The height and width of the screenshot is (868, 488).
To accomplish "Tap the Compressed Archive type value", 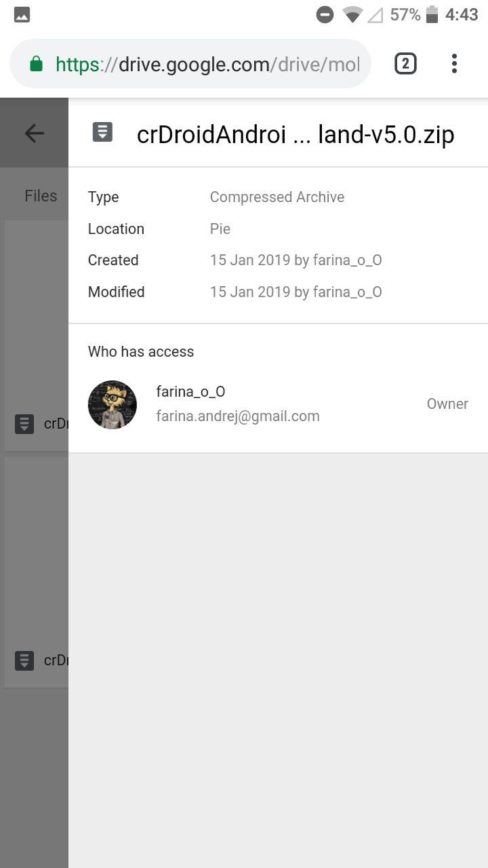I will coord(277,197).
